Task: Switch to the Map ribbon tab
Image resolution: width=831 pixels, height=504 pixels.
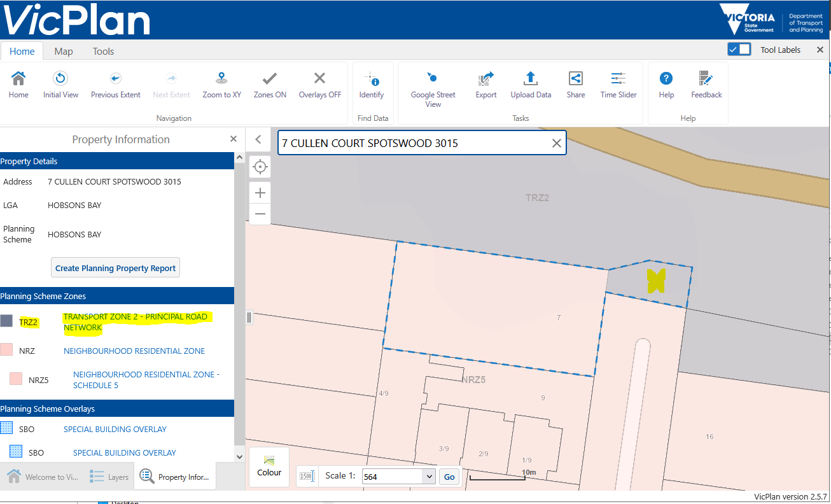Action: [64, 52]
